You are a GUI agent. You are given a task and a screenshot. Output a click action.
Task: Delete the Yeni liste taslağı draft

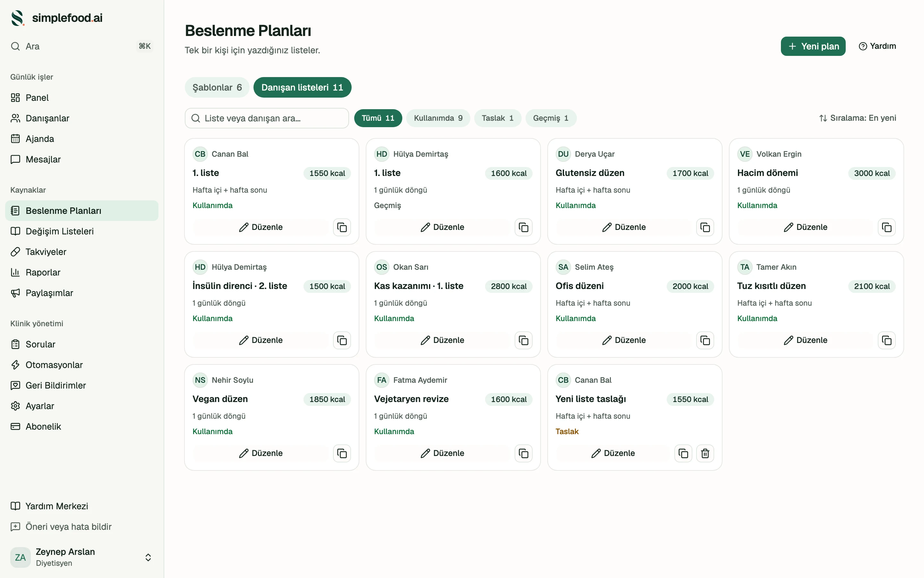pos(705,453)
